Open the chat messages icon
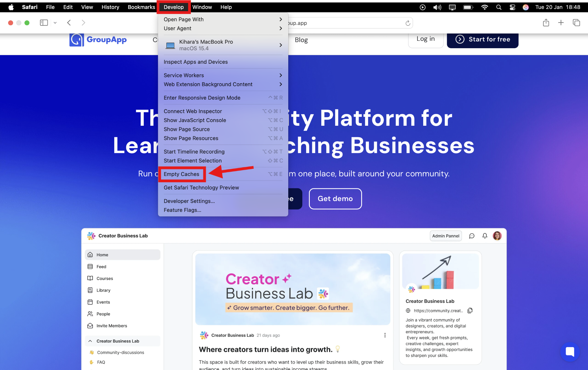Screen dimensions: 588x370 click(472, 236)
